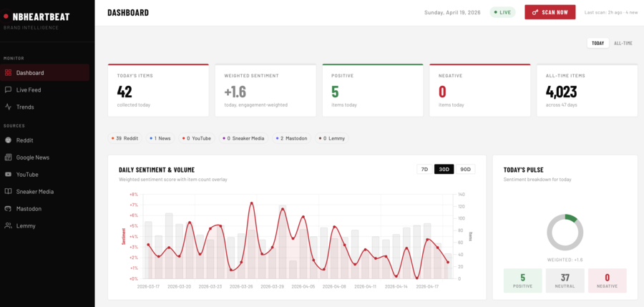Click the 0 YouTube source chip

coord(197,139)
